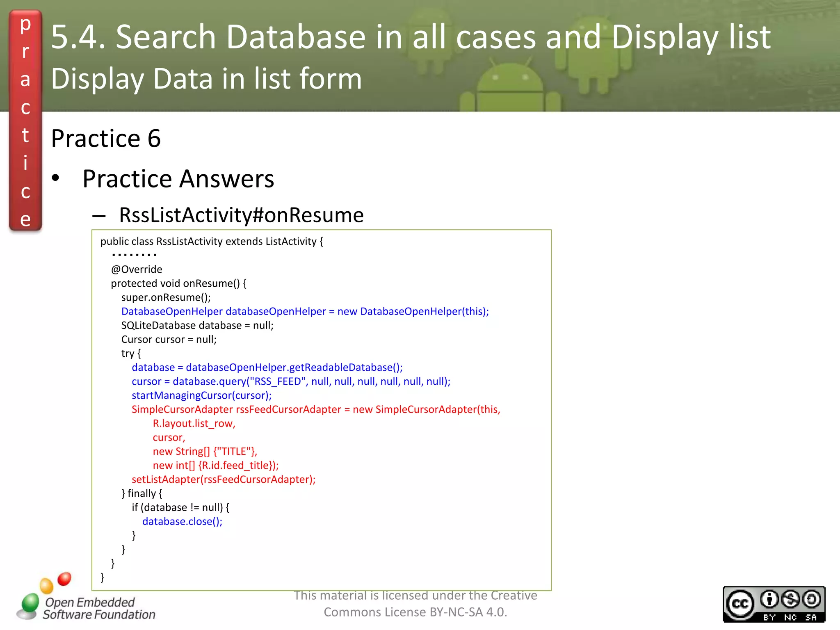Screen dimensions: 840x630
Task: Click the slide title '5.4. Search Database in all cases and Display list'
Action: click(x=411, y=37)
